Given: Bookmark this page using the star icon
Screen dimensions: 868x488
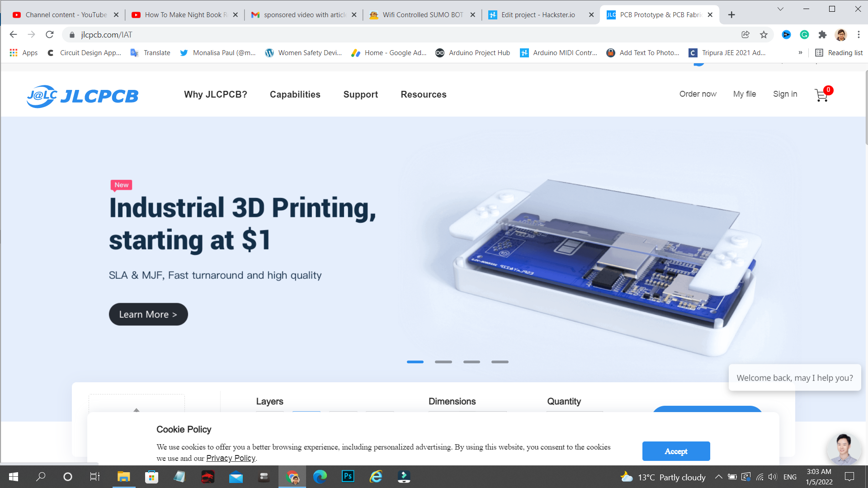Looking at the screenshot, I should tap(764, 34).
